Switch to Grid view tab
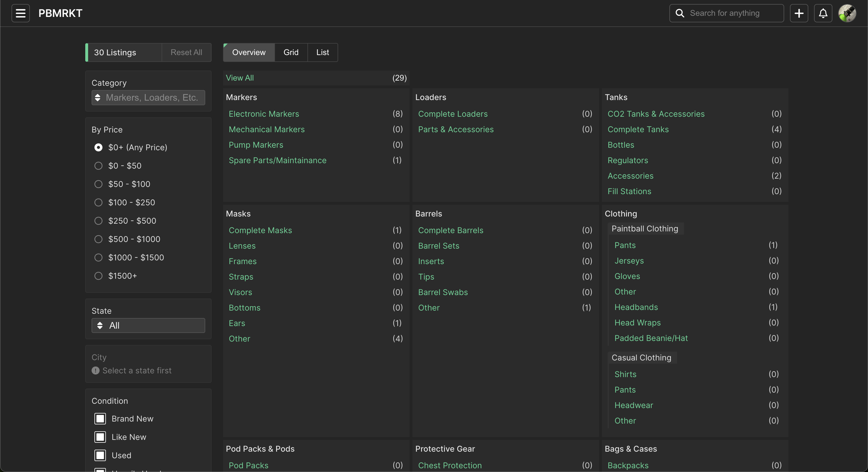The image size is (868, 472). tap(291, 52)
